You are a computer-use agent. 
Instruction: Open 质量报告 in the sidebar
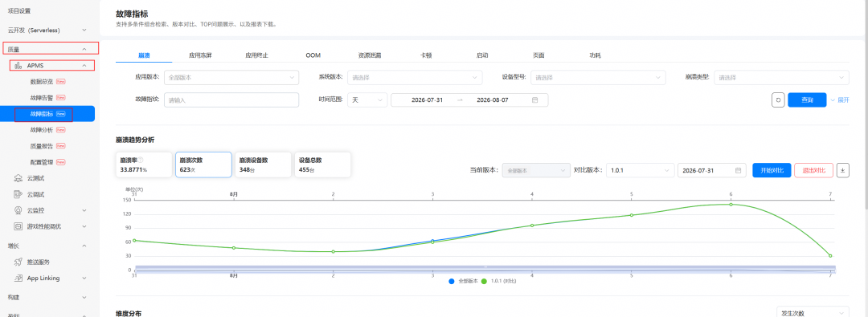click(47, 146)
